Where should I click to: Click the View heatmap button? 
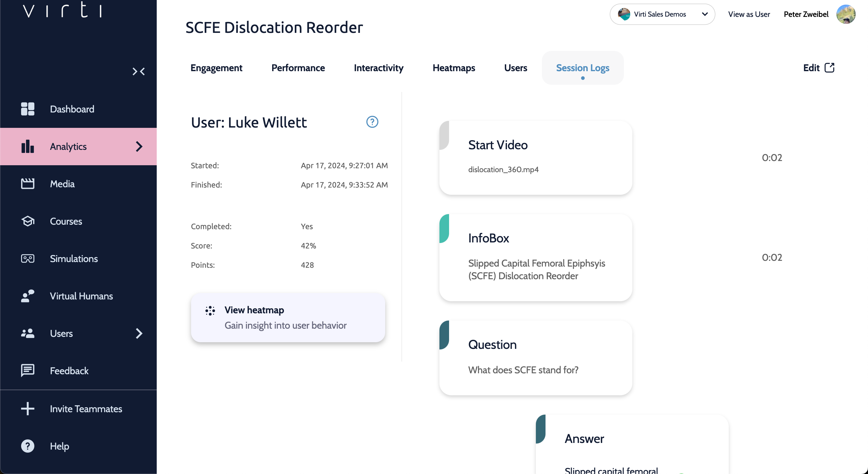tap(288, 317)
